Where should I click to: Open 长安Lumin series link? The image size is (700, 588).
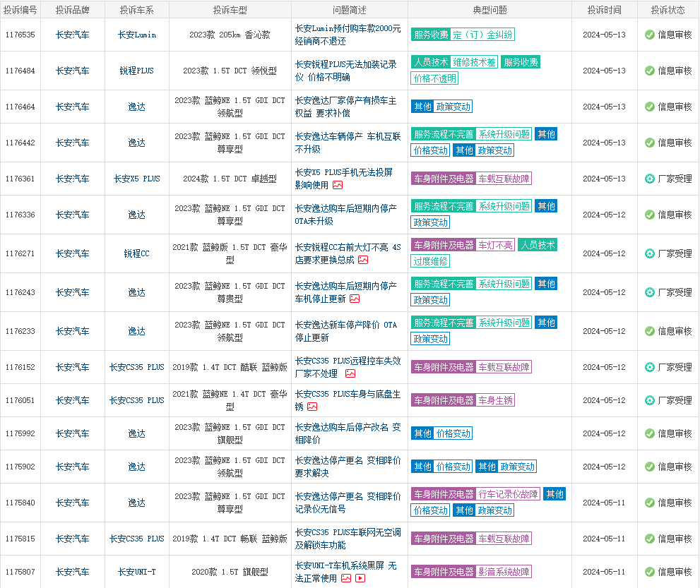click(136, 35)
